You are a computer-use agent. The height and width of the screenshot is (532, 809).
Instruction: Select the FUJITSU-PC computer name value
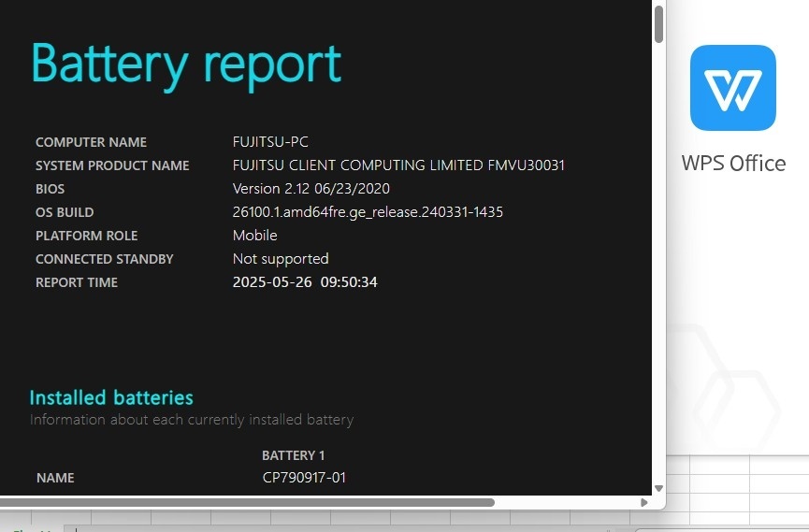pyautogui.click(x=270, y=141)
